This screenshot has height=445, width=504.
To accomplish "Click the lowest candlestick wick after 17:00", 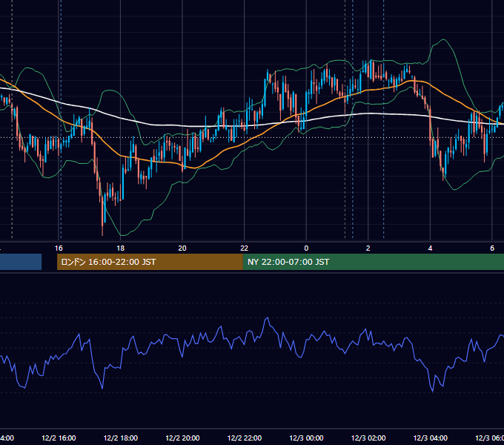I will pyautogui.click(x=102, y=229).
